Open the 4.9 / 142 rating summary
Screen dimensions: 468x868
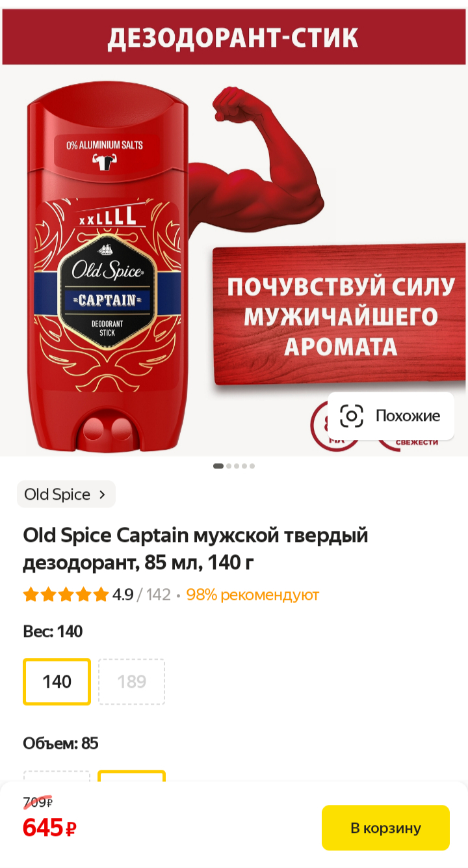[142, 595]
